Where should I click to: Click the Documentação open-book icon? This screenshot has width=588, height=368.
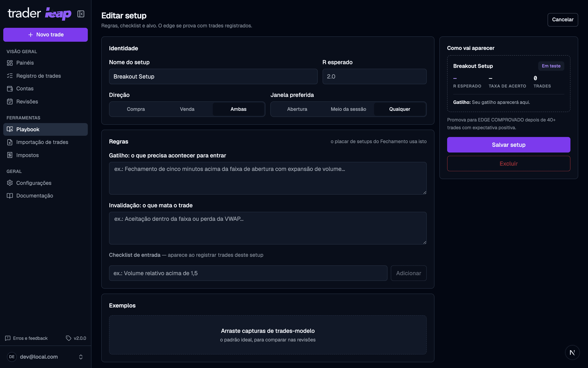point(10,196)
